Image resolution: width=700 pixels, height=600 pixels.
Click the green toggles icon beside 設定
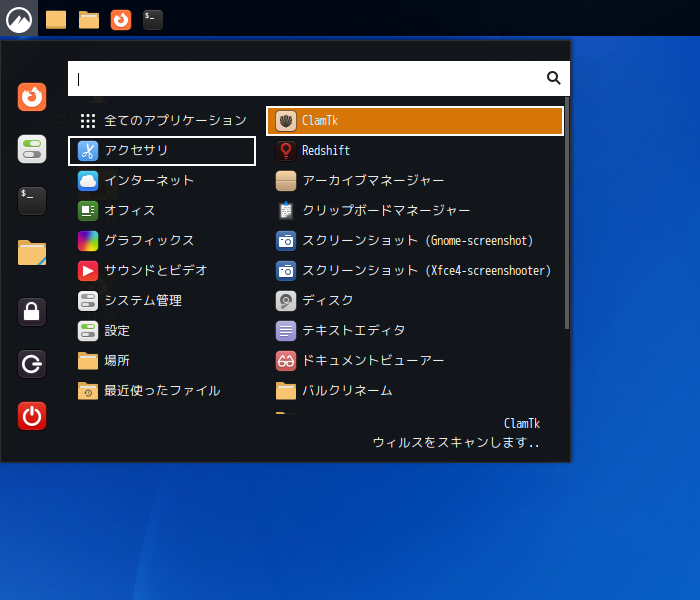point(88,331)
